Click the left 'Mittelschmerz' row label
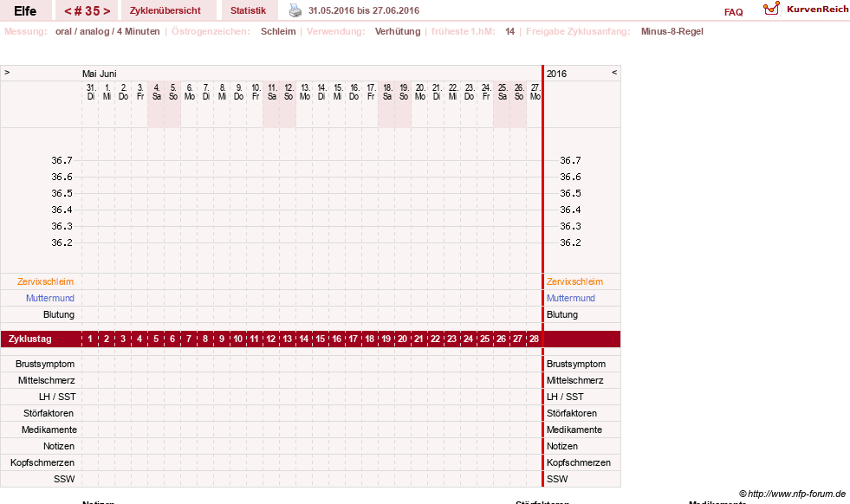Viewport: 850px width, 504px height. tap(46, 380)
